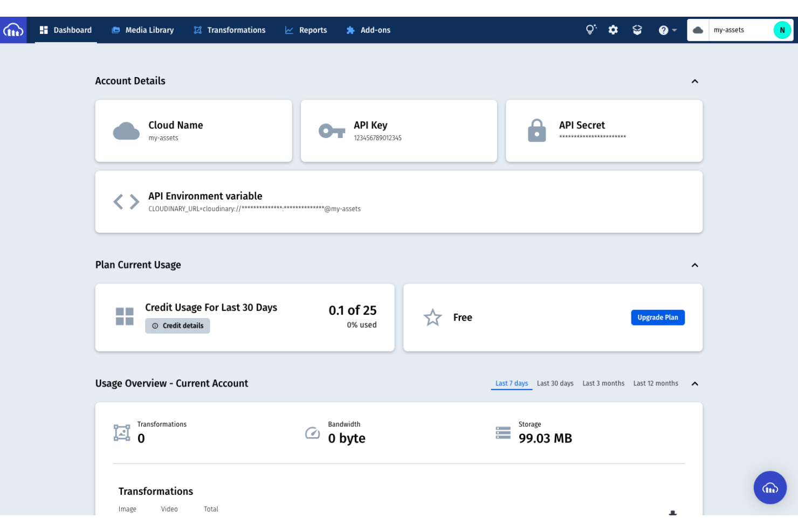Click the lightbulb what's new icon
The height and width of the screenshot is (532, 798).
pyautogui.click(x=591, y=30)
